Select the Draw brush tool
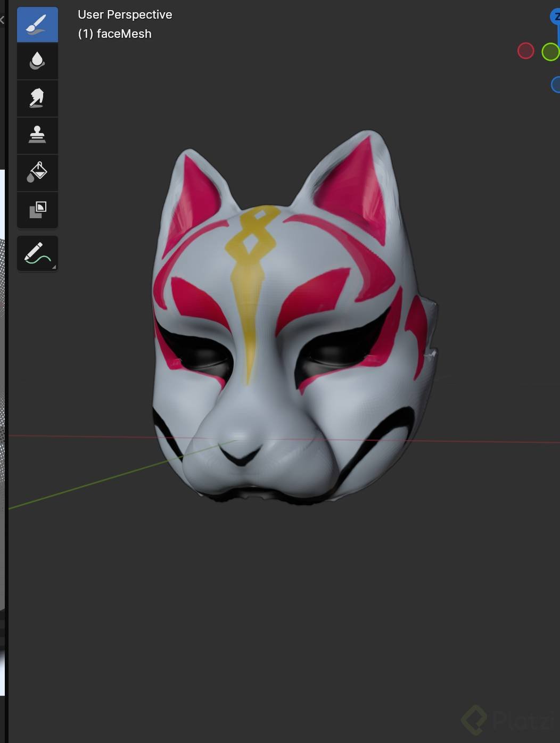 [x=37, y=24]
